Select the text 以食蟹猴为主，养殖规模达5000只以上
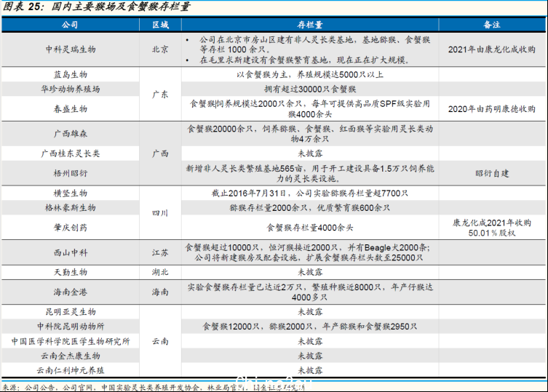Image resolution: width=548 pixels, height=392 pixels. pyautogui.click(x=310, y=74)
